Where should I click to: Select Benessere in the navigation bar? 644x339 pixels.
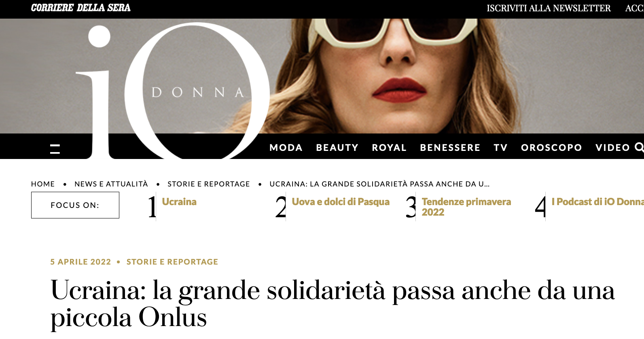click(450, 148)
